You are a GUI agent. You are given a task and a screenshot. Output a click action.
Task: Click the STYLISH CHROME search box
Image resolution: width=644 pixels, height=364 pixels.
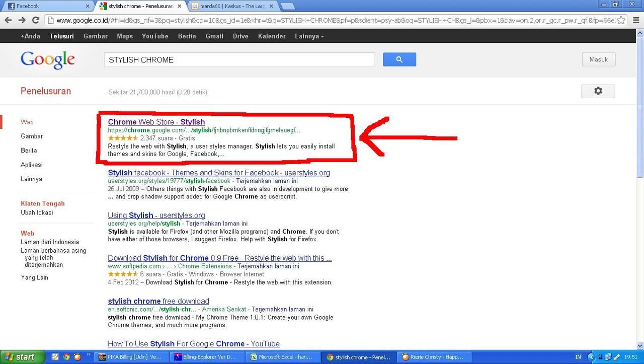tap(239, 59)
